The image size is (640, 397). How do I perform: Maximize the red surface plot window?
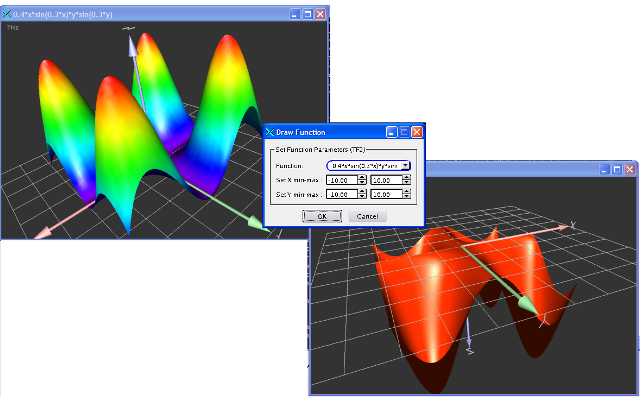pos(617,169)
